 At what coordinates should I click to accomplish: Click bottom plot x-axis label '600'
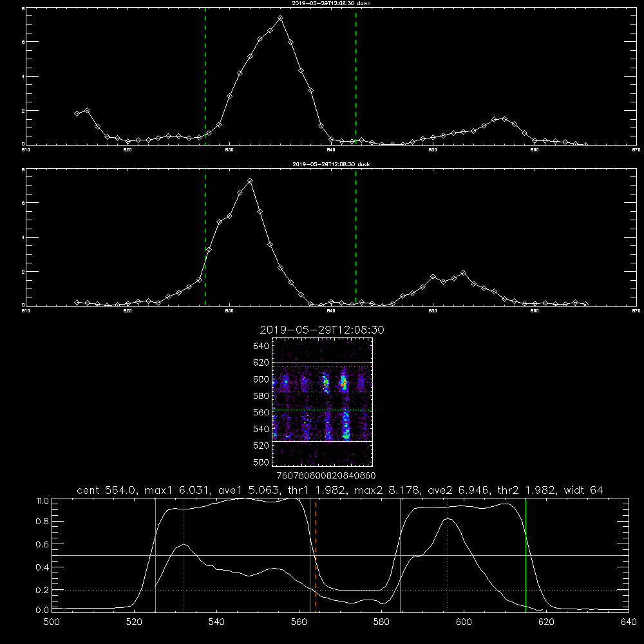[x=464, y=622]
